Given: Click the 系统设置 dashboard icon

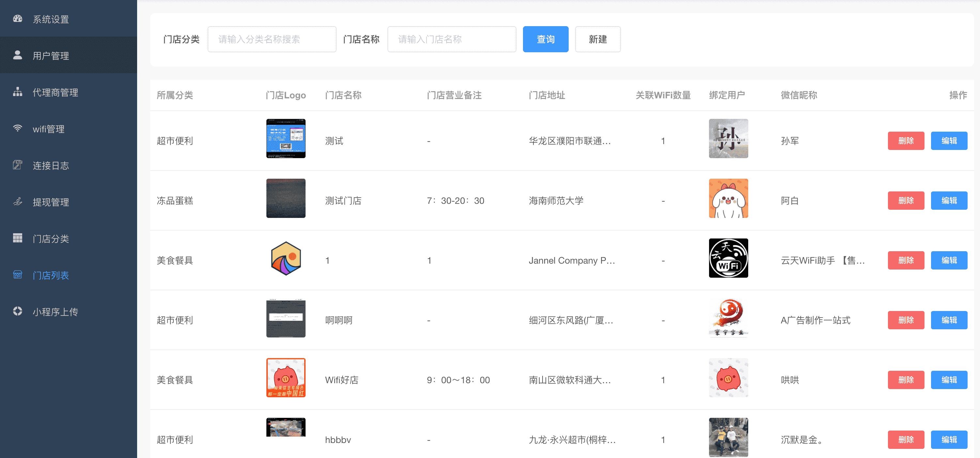Looking at the screenshot, I should tap(18, 19).
